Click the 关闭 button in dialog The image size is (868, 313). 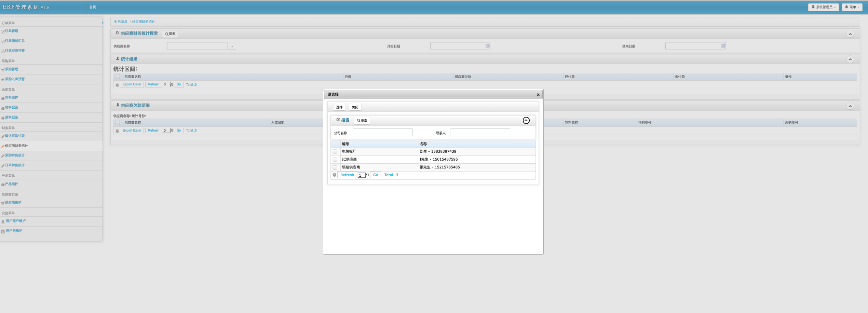pos(355,107)
